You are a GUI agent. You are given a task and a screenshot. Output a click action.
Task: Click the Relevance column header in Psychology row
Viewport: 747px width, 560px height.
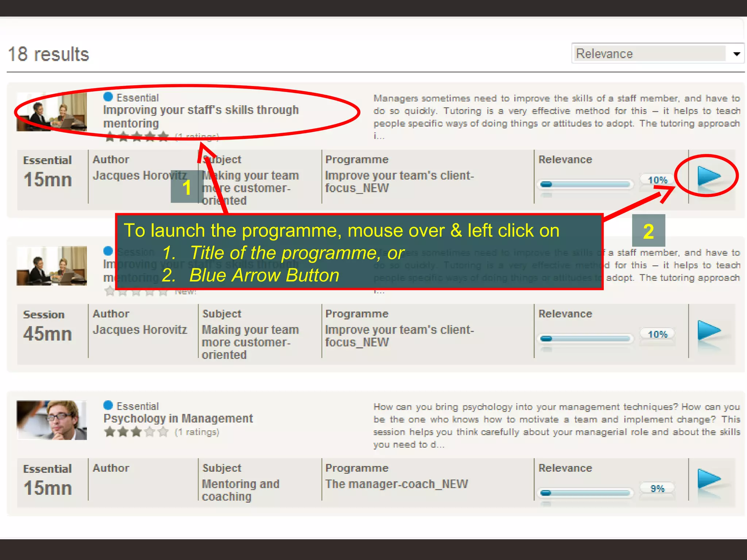point(565,468)
